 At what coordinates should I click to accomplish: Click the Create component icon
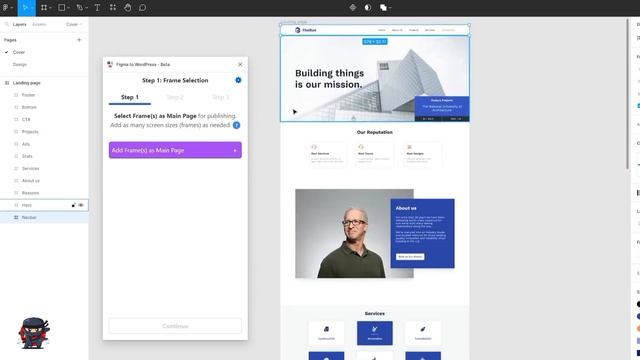(353, 7)
